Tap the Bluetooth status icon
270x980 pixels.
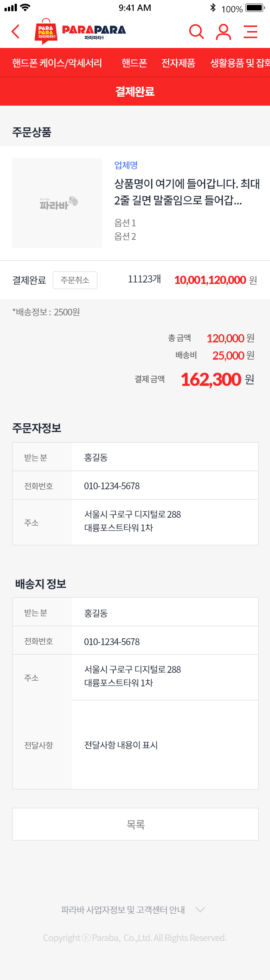(x=213, y=7)
